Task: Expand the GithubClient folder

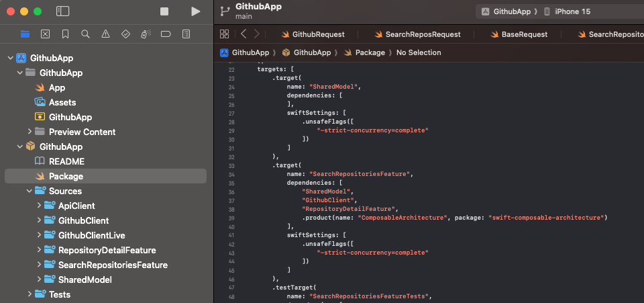Action: click(39, 220)
